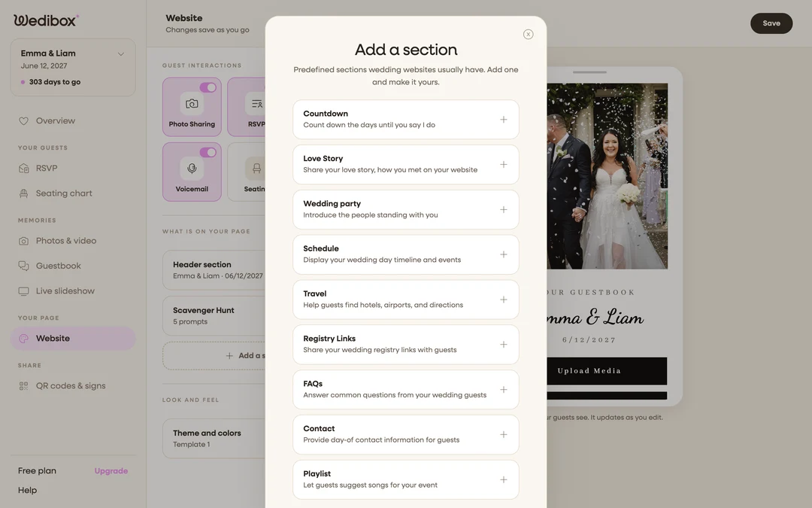Click the camera icon in Photo Sharing card

(x=192, y=104)
